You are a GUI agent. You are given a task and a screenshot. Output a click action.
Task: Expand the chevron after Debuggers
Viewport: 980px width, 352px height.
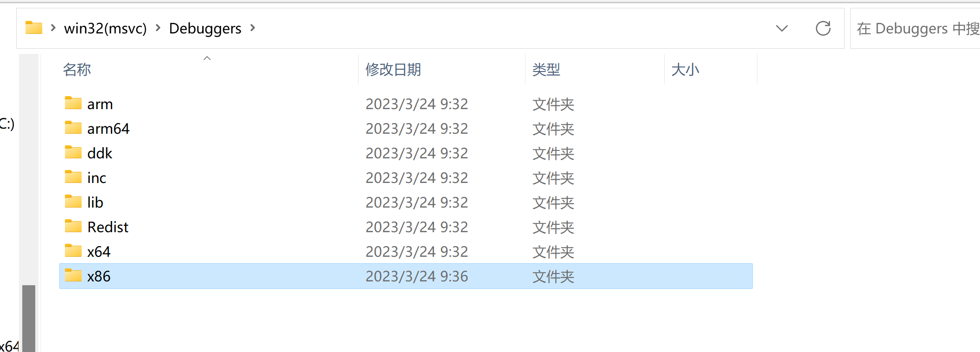[253, 28]
